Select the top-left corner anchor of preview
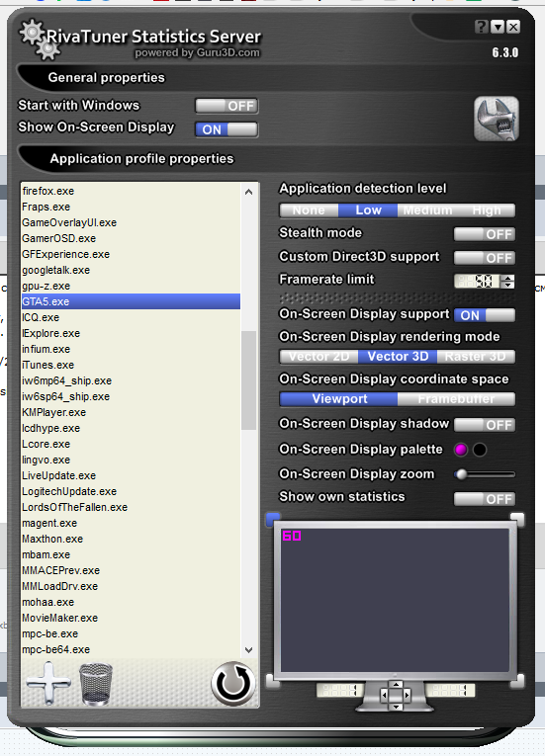The height and width of the screenshot is (756, 545). (273, 519)
